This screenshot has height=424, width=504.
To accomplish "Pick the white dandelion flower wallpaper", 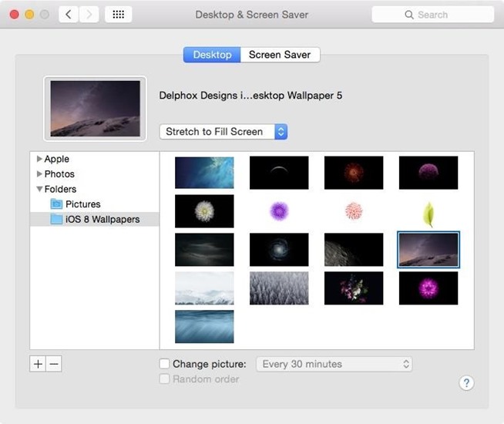I will (204, 211).
